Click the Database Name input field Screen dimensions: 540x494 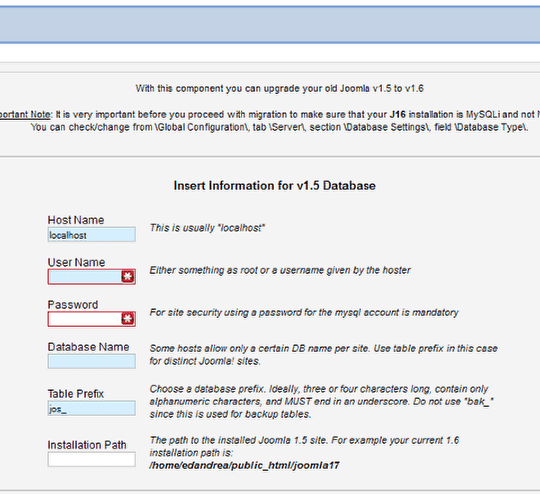click(x=92, y=361)
